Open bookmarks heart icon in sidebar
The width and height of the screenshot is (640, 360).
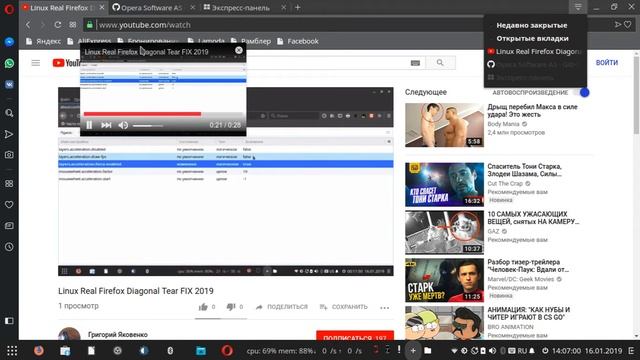[x=9, y=204]
